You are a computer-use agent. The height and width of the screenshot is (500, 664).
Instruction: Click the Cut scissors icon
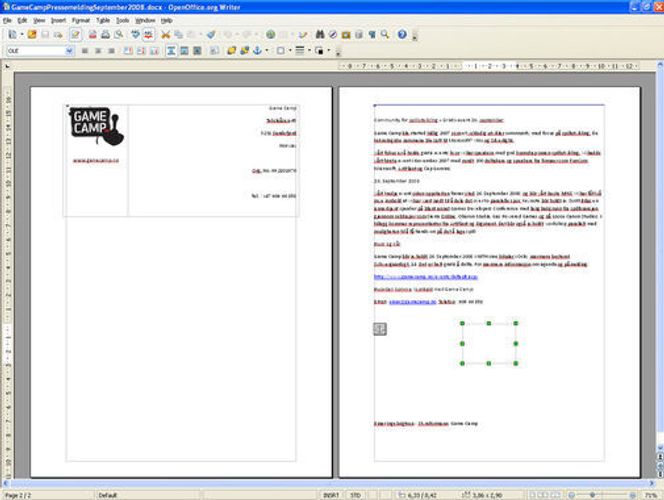(x=165, y=34)
